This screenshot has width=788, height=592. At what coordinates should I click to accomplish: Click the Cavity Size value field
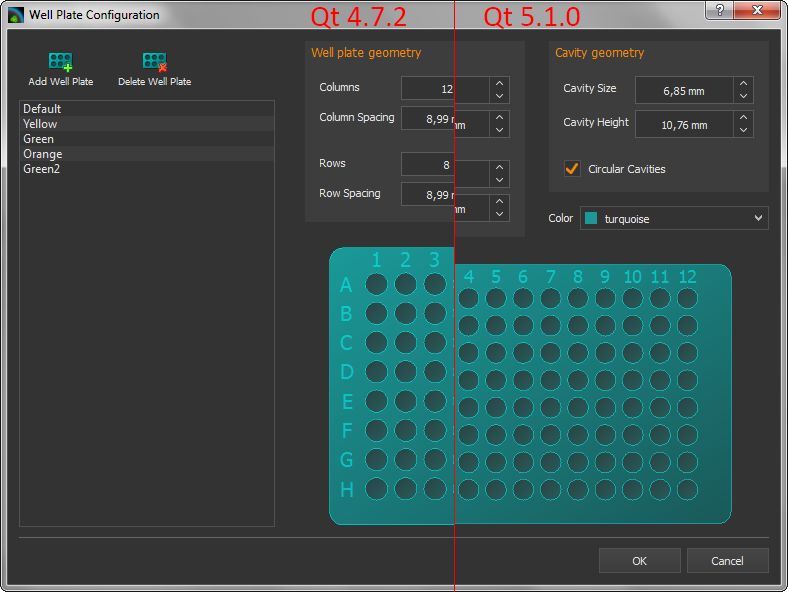[x=684, y=91]
